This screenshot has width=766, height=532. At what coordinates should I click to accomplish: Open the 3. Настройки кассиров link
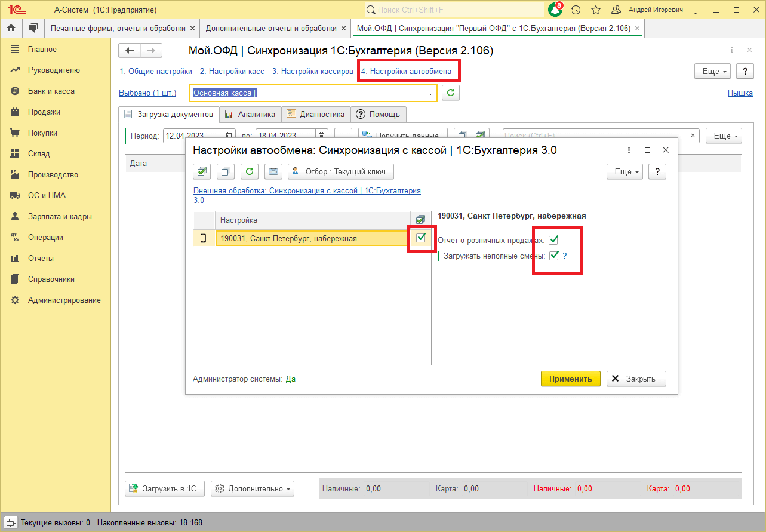pos(313,71)
